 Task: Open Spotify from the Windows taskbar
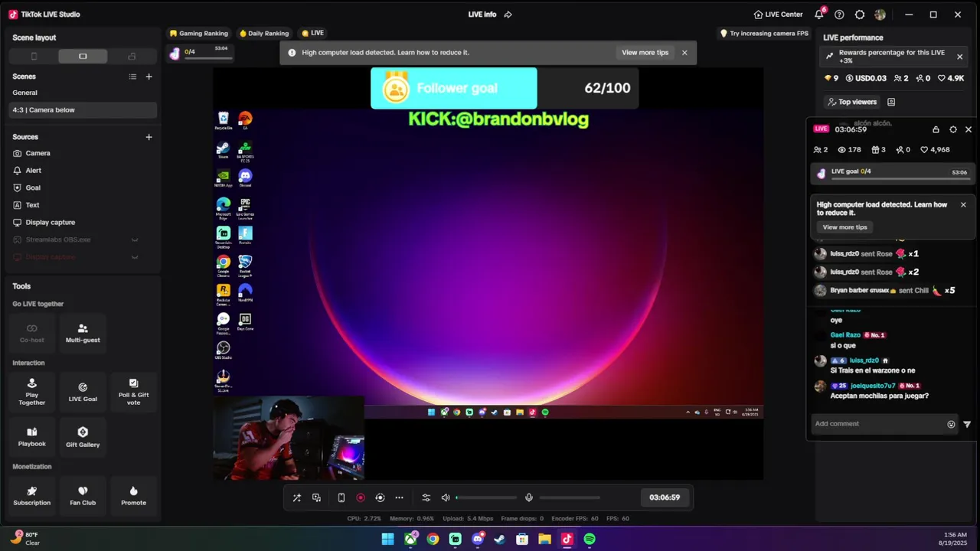tap(590, 540)
